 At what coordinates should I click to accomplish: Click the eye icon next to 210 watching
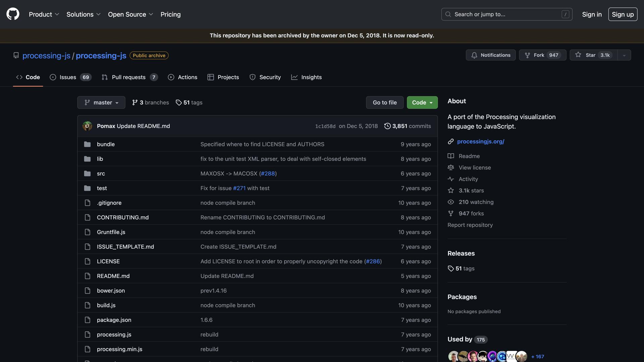pyautogui.click(x=451, y=202)
